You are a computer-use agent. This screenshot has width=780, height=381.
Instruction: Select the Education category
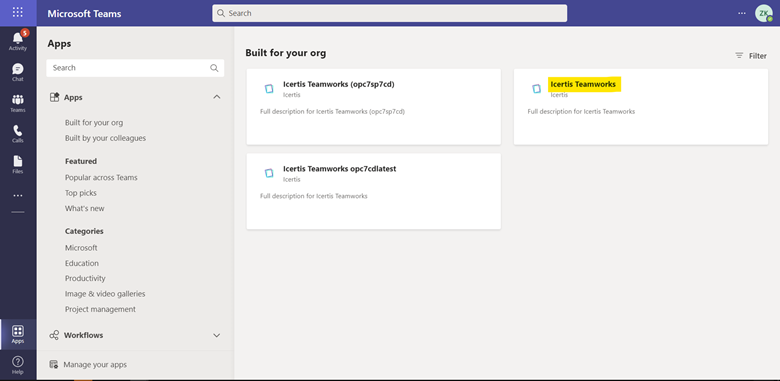click(x=82, y=263)
